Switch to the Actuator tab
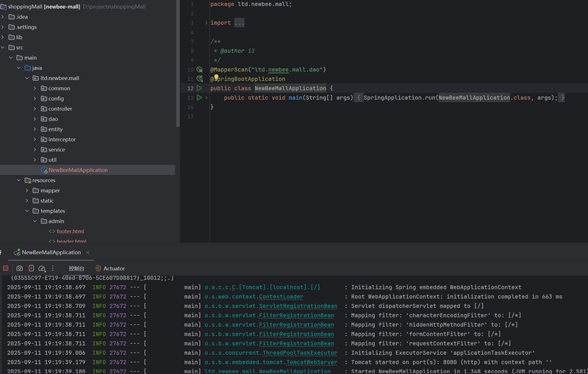588x374 pixels. pyautogui.click(x=110, y=268)
